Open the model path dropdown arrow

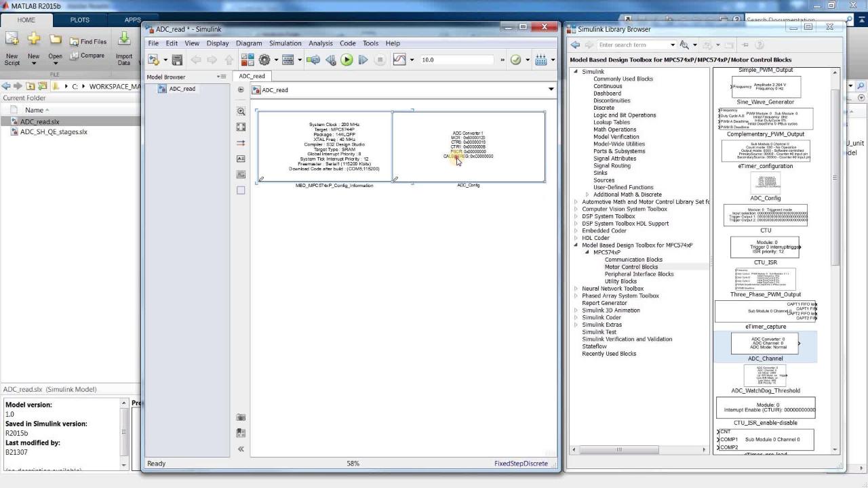pyautogui.click(x=551, y=89)
